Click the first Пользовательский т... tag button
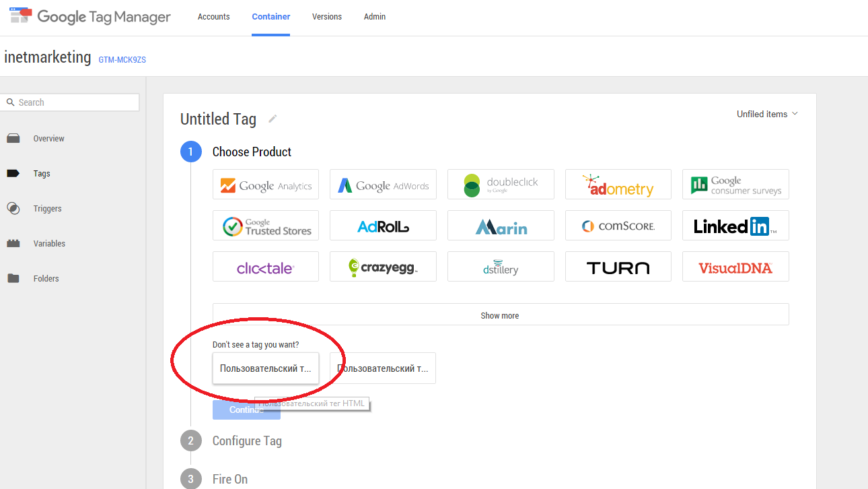The width and height of the screenshot is (868, 489). tap(266, 368)
